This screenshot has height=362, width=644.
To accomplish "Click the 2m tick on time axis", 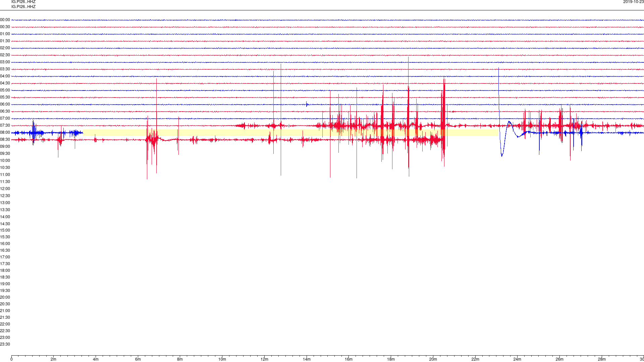I will click(54, 359).
